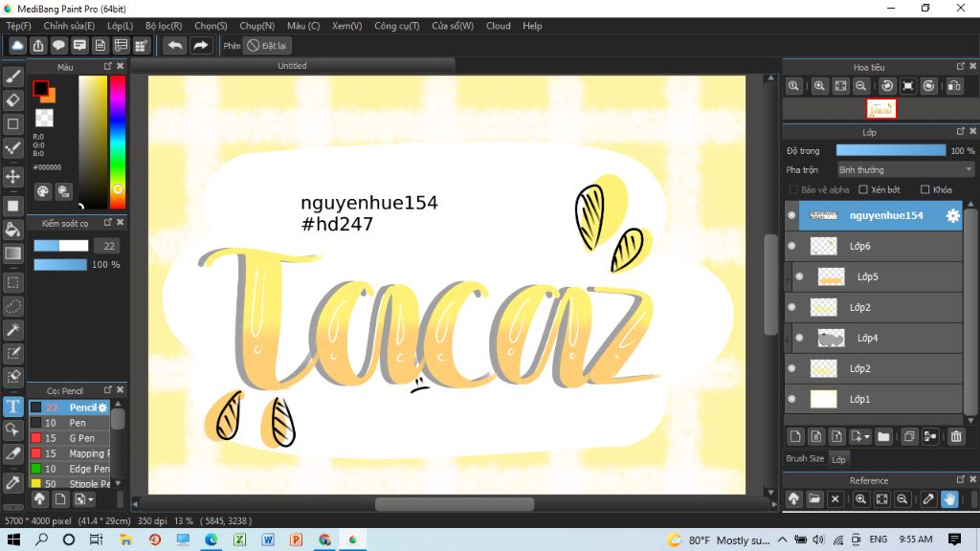
Task: Click the cloud save icon in top toolbar
Action: point(17,46)
